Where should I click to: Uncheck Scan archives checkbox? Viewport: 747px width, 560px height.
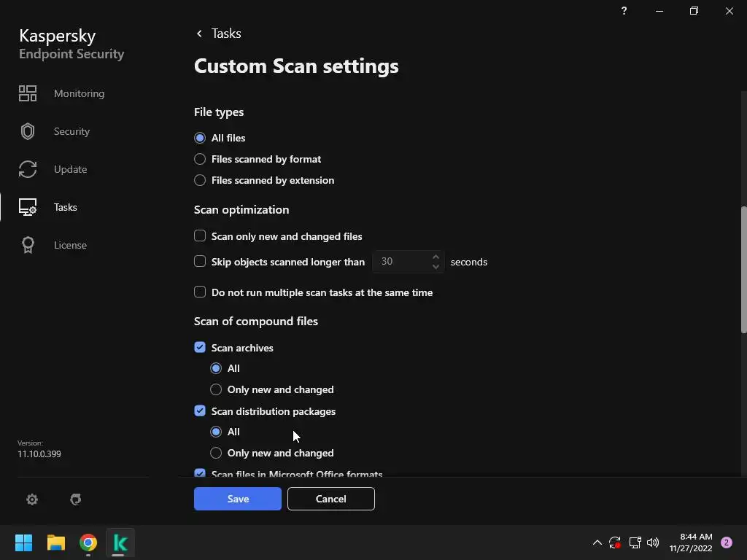tap(200, 348)
